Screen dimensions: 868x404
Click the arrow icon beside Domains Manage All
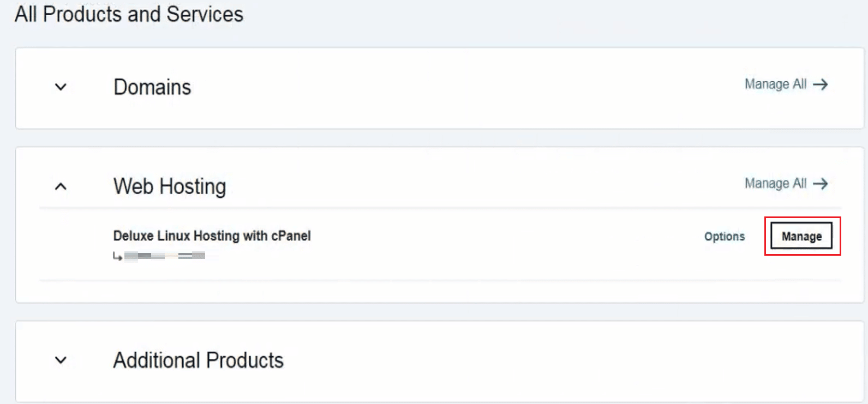coord(820,85)
